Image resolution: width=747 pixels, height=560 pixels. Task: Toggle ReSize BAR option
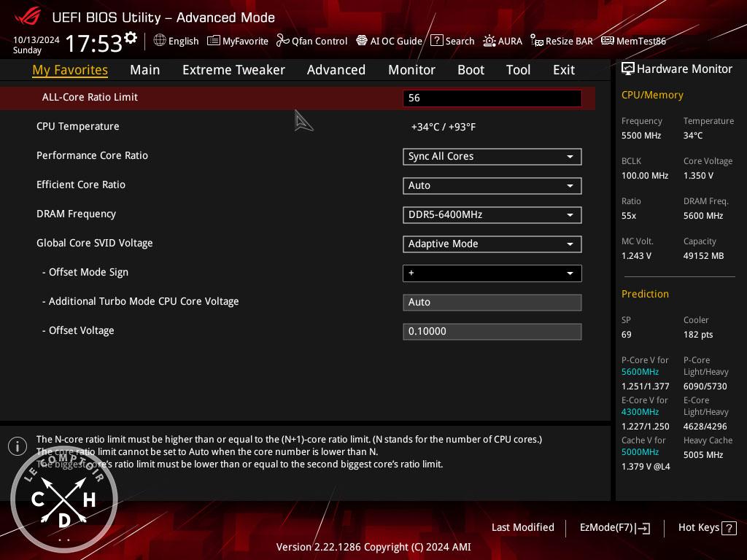pyautogui.click(x=537, y=41)
